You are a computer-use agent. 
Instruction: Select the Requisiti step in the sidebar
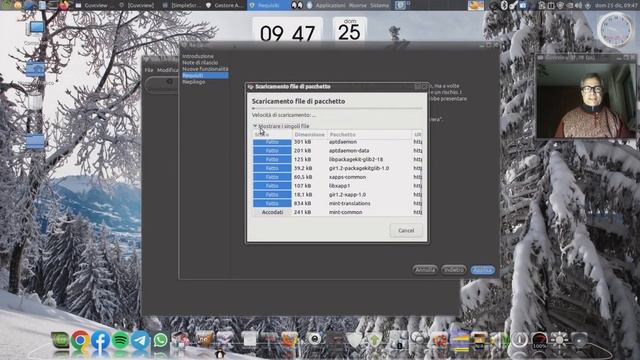point(205,76)
